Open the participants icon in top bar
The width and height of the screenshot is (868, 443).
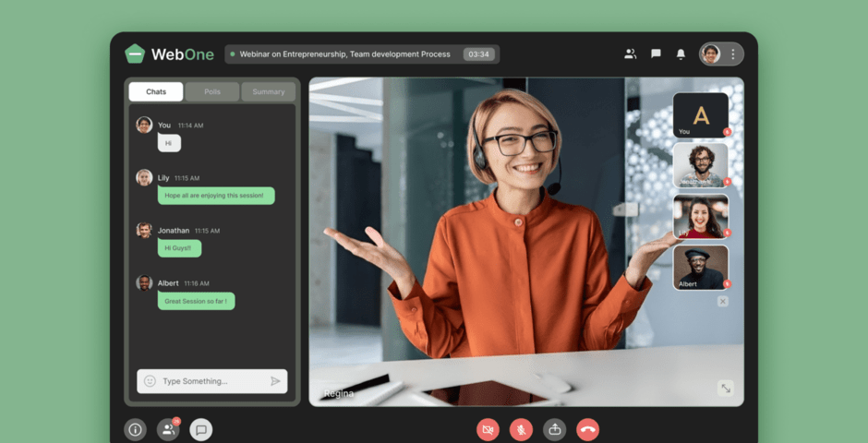click(x=630, y=54)
